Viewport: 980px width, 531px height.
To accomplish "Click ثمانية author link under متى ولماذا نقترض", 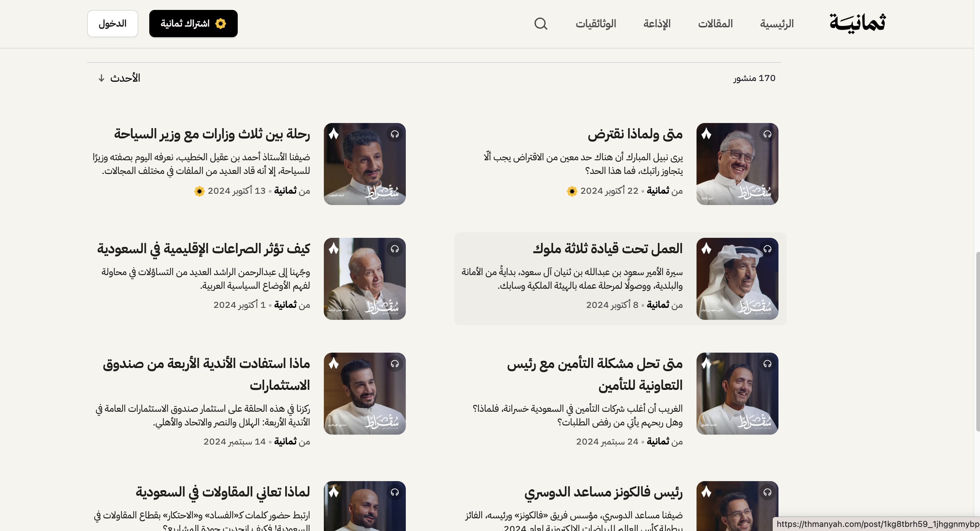I will coord(658,191).
